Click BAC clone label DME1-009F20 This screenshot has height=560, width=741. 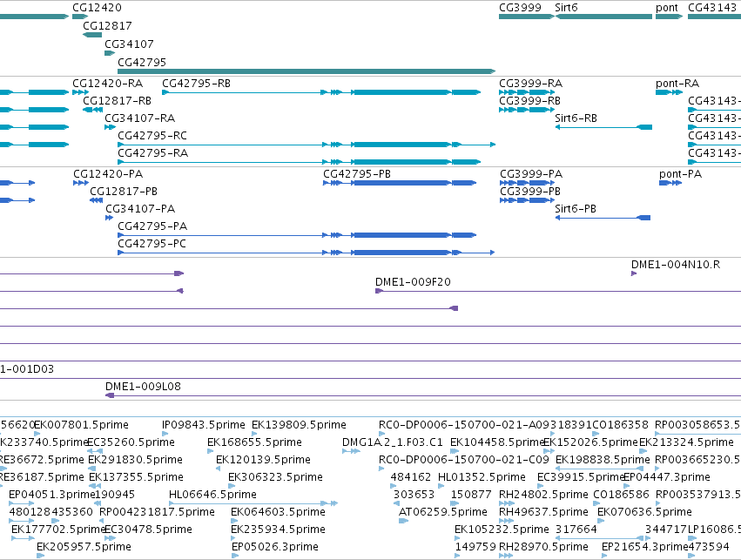413,282
